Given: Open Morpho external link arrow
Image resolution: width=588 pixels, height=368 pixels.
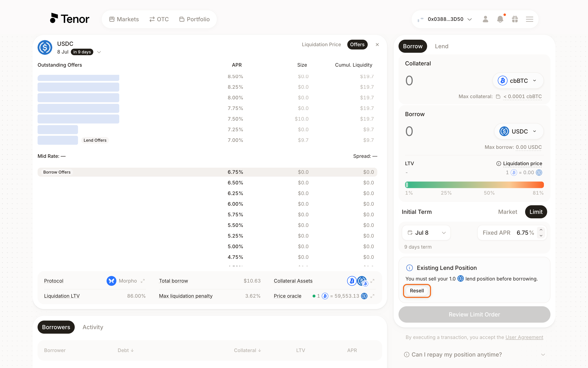Looking at the screenshot, I should 143,281.
